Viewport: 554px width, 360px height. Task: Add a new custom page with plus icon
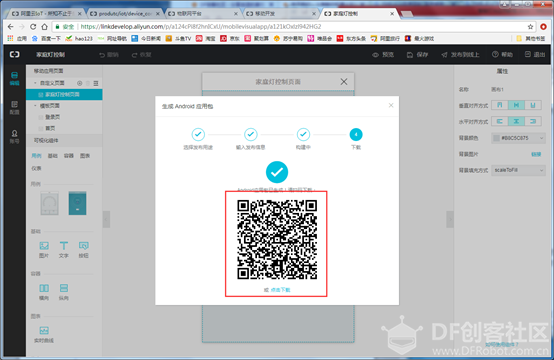[x=79, y=83]
